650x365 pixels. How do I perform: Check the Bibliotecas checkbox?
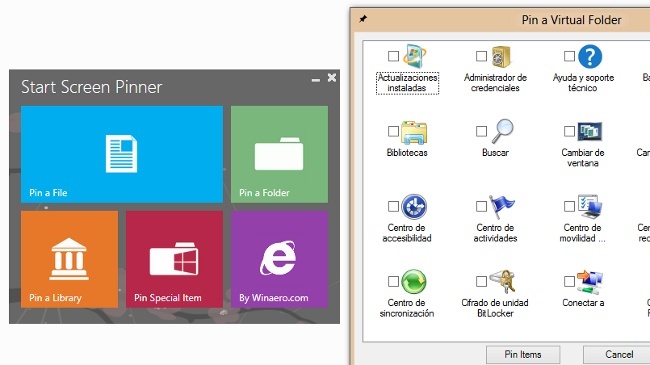coord(393,131)
